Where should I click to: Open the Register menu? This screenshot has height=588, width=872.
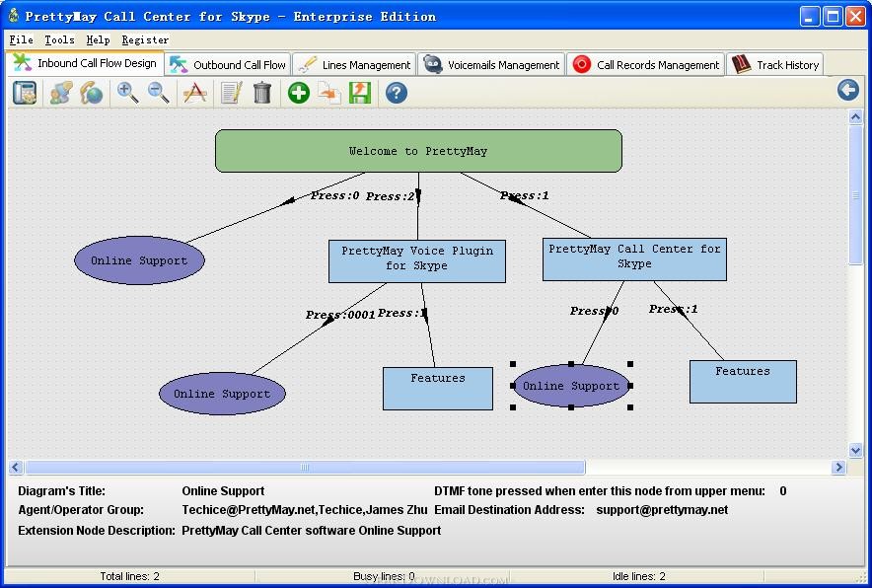point(145,40)
